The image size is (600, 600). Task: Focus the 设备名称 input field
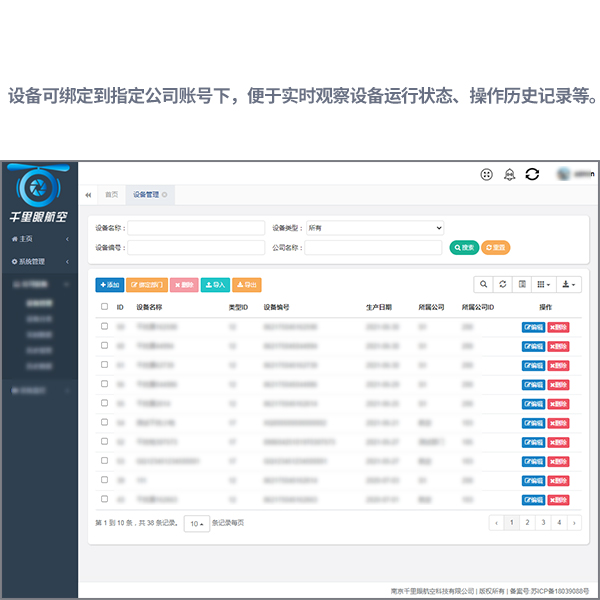coord(196,228)
